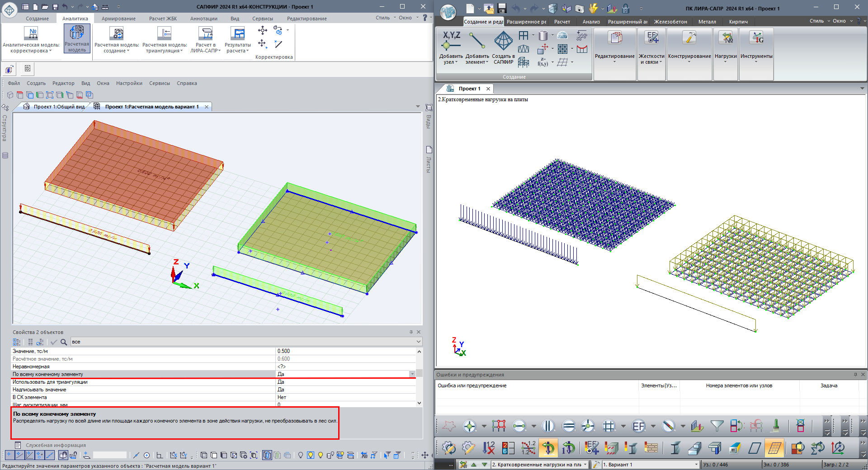868x470 pixels.
Task: Toggle the highlighted yellow light bulb button
Action: point(311,455)
